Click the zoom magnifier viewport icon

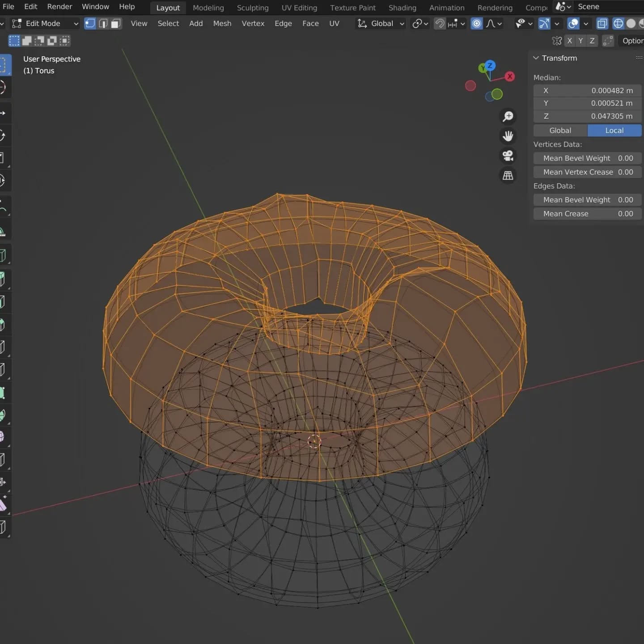tap(508, 117)
